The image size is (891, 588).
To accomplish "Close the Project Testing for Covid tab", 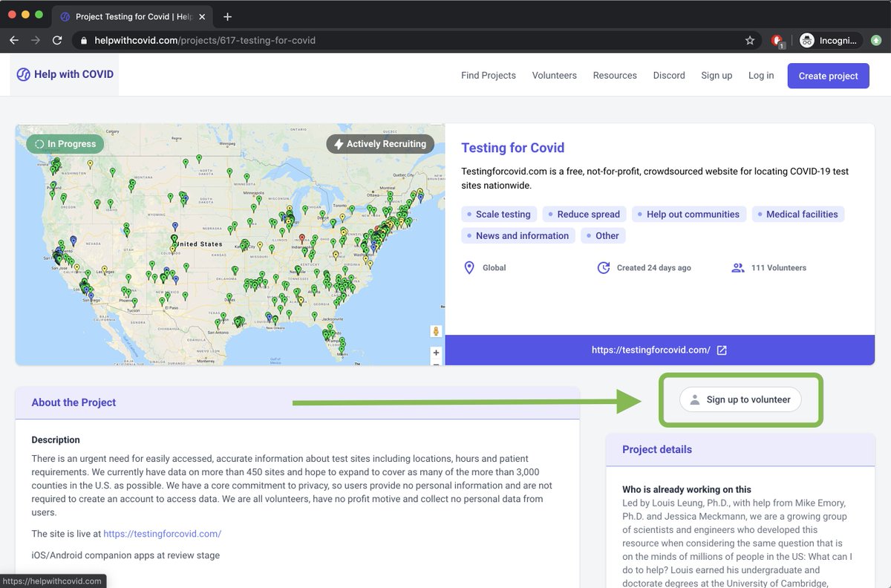I will 203,16.
